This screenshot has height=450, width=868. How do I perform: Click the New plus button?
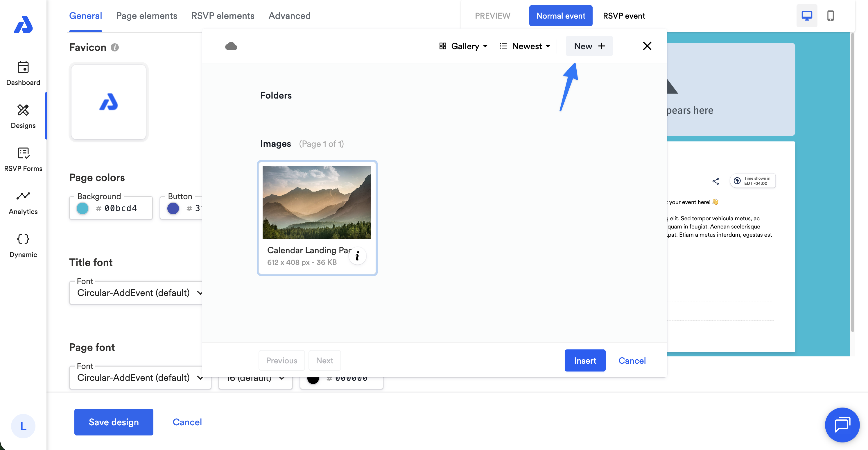tap(589, 46)
